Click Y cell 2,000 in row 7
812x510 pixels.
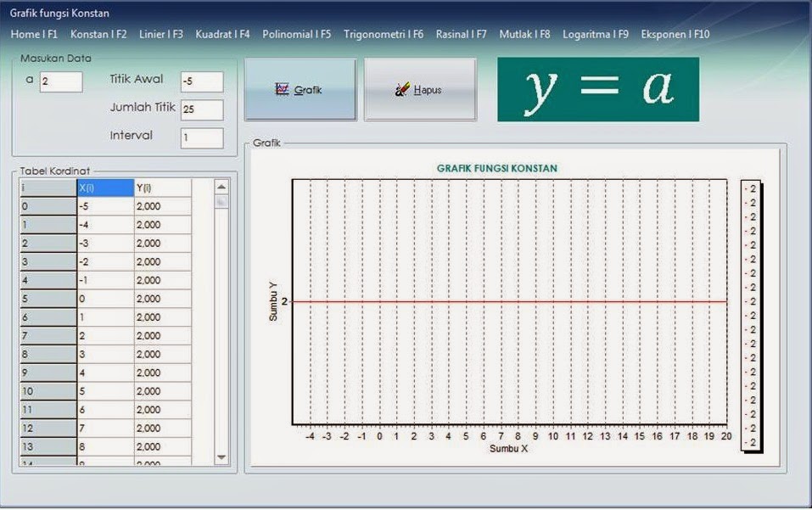point(163,336)
